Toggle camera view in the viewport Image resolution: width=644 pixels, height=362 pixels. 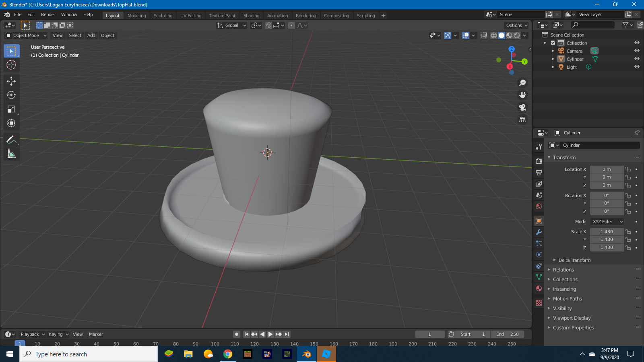[522, 107]
